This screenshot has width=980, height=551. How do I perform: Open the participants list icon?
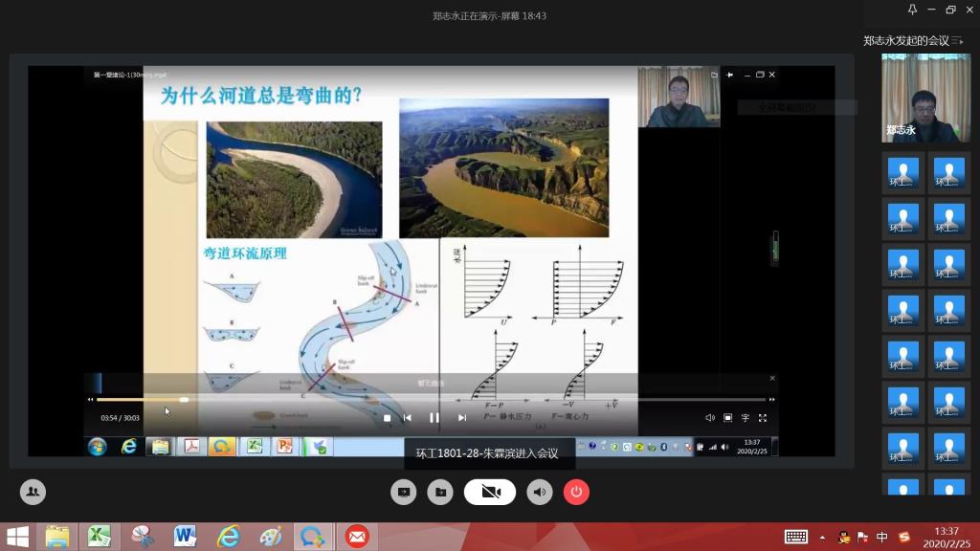(x=33, y=492)
